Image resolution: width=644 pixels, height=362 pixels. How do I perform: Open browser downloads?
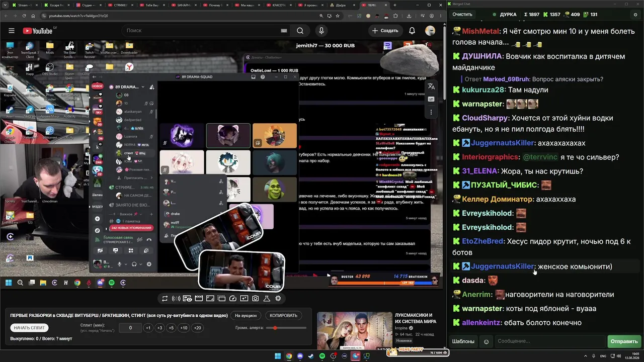[409, 16]
